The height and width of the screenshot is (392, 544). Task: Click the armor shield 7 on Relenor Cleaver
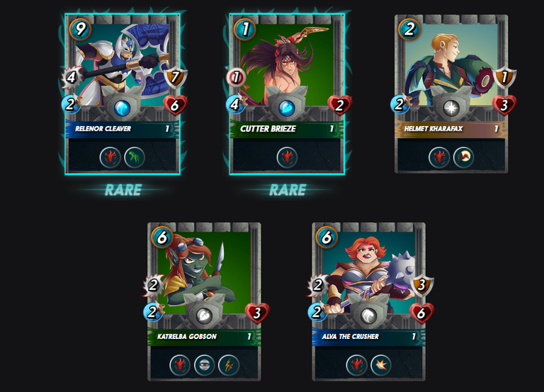pyautogui.click(x=176, y=78)
